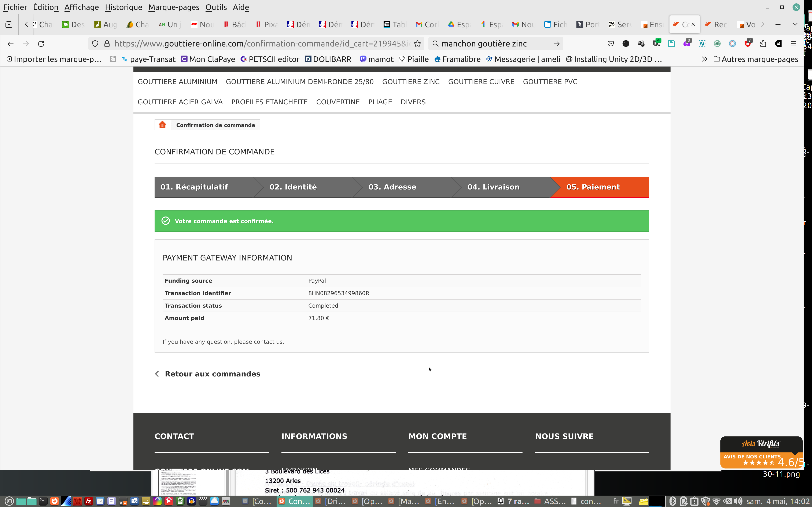812x507 pixels.
Task: Open the extensions puzzle icon
Action: pyautogui.click(x=763, y=44)
